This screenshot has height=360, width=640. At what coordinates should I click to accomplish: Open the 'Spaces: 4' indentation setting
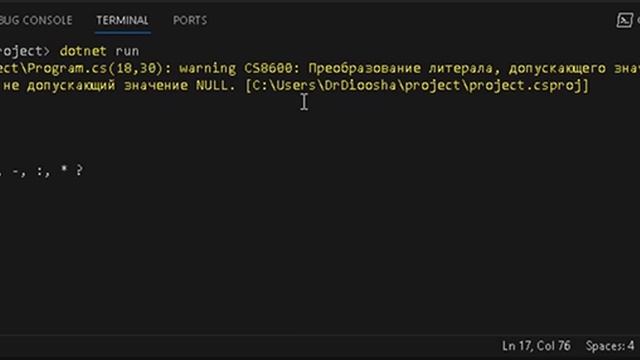coord(610,346)
